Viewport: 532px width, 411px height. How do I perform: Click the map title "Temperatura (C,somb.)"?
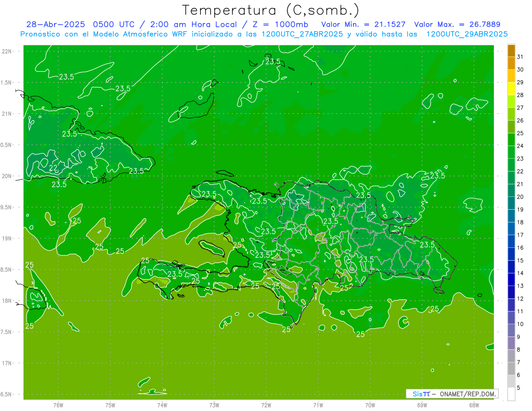[271, 10]
